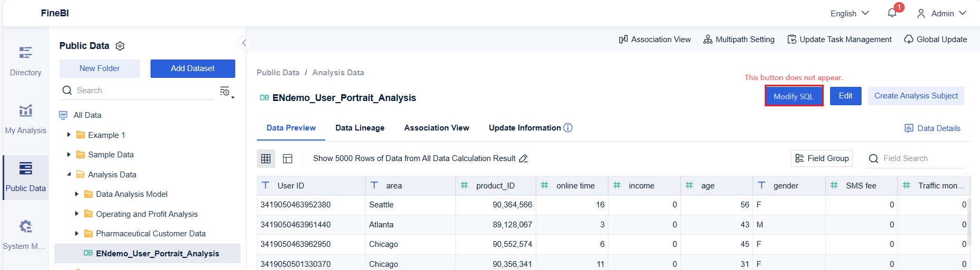Collapse the left panel with the chevron
980x270 pixels.
pos(244,43)
